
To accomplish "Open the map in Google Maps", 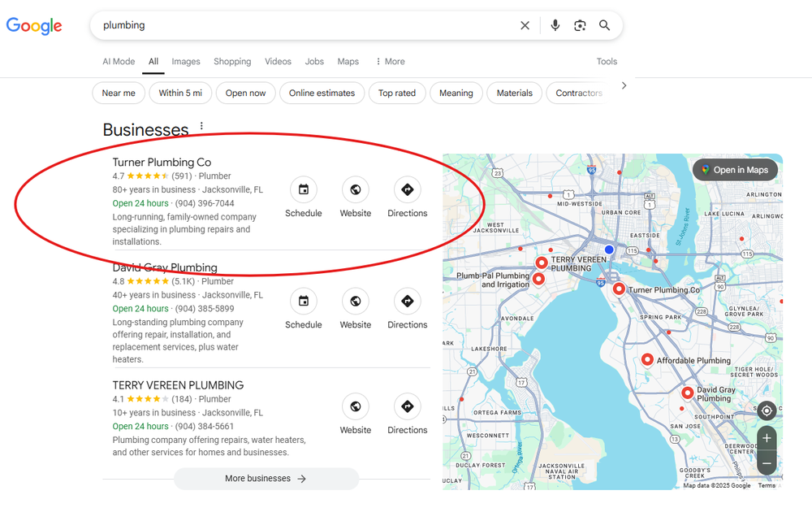I will pyautogui.click(x=735, y=170).
